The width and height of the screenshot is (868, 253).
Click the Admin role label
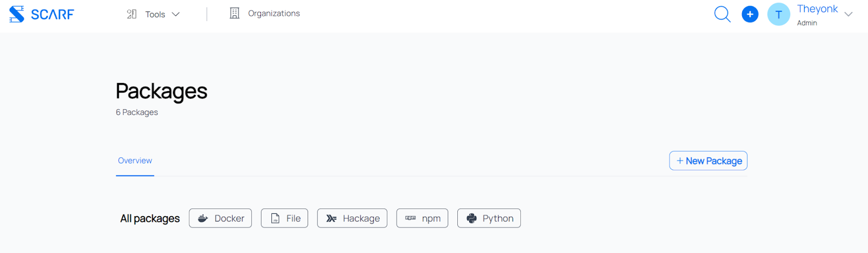click(807, 23)
